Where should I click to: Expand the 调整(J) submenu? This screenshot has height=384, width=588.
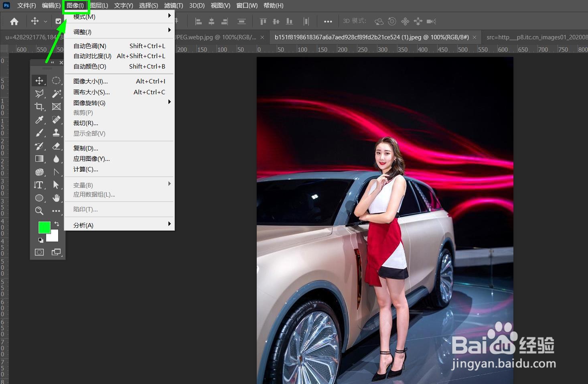[120, 32]
